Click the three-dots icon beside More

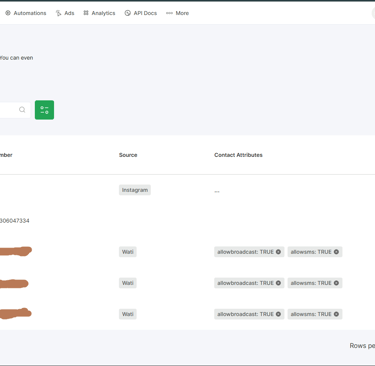[x=169, y=13]
